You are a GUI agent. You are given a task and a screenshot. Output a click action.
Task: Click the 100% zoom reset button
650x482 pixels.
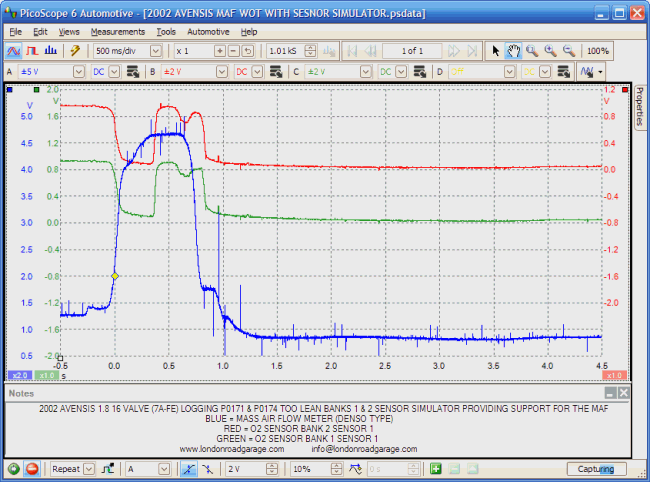[597, 50]
